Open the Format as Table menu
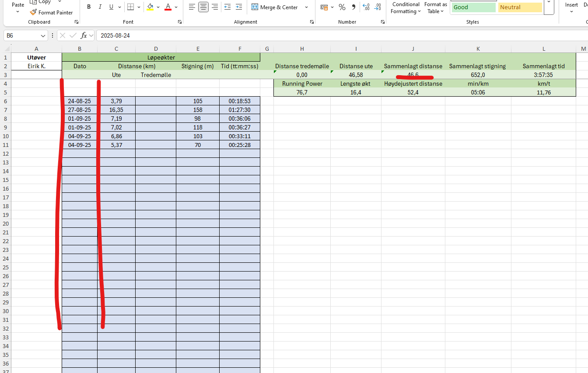 435,8
